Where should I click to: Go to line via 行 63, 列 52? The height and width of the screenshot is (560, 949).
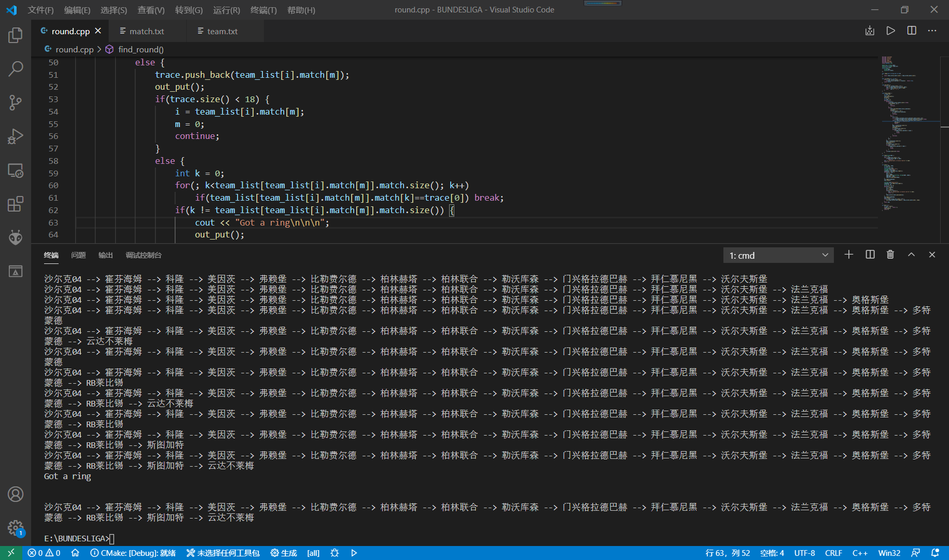pos(728,553)
